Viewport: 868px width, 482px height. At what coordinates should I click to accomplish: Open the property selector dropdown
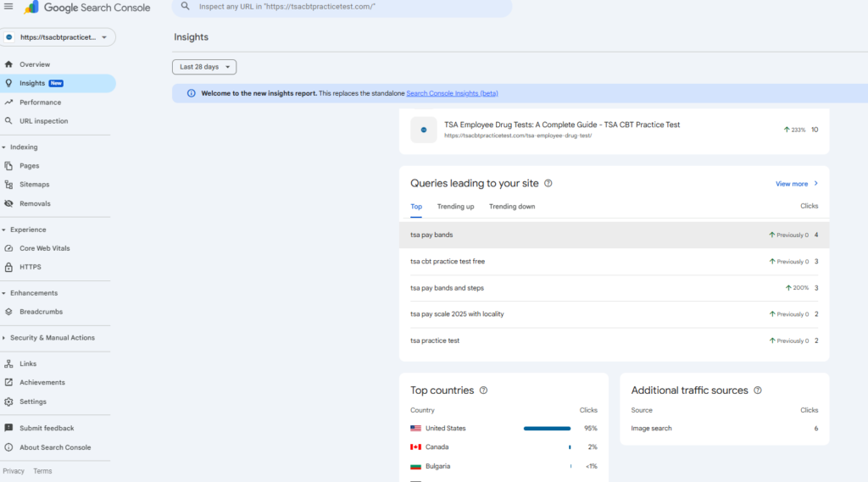[58, 37]
